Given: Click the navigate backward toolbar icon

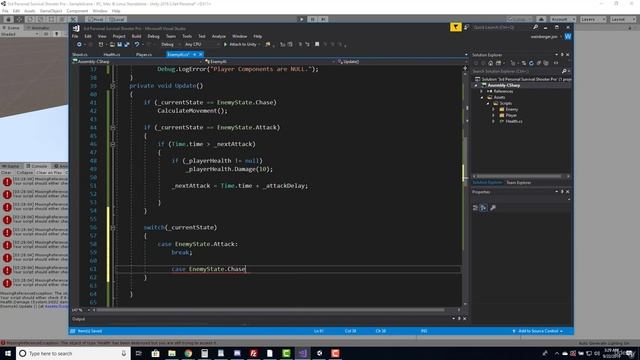Looking at the screenshot, I should pyautogui.click(x=79, y=44).
